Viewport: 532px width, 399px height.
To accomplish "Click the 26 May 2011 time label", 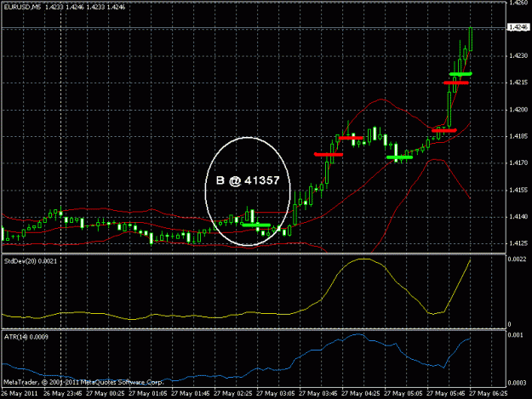I will (x=20, y=394).
